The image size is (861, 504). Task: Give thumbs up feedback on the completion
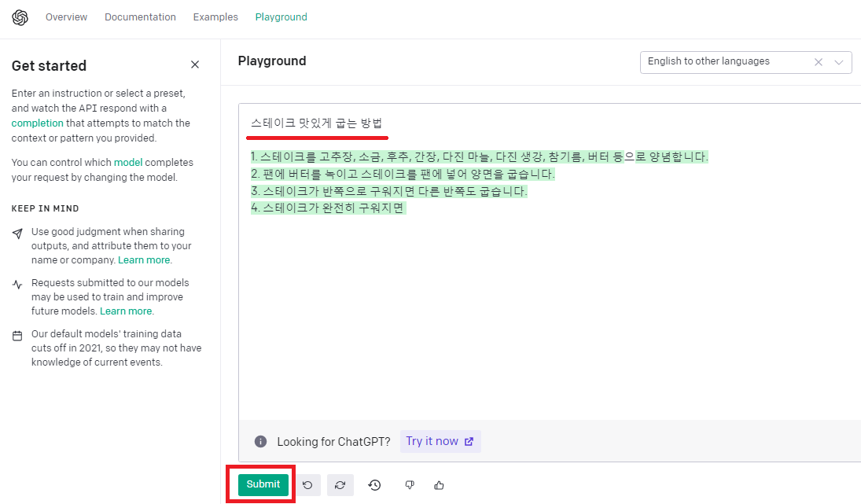point(439,485)
